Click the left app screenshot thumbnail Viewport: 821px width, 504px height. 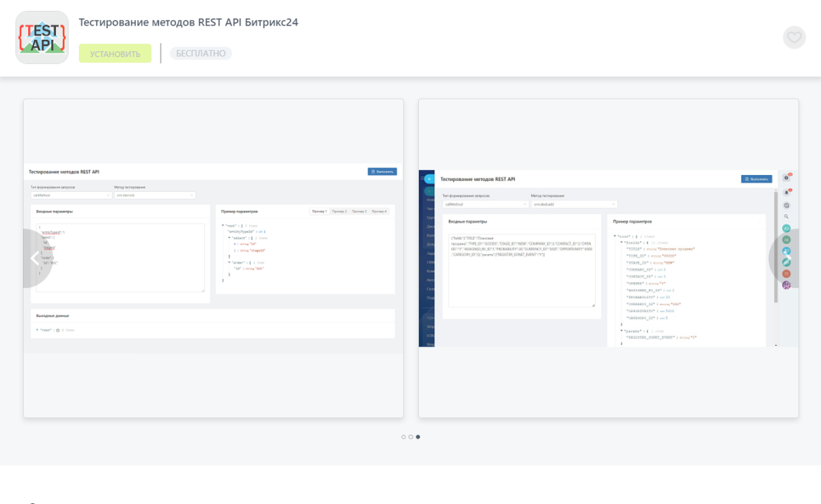[x=214, y=258]
